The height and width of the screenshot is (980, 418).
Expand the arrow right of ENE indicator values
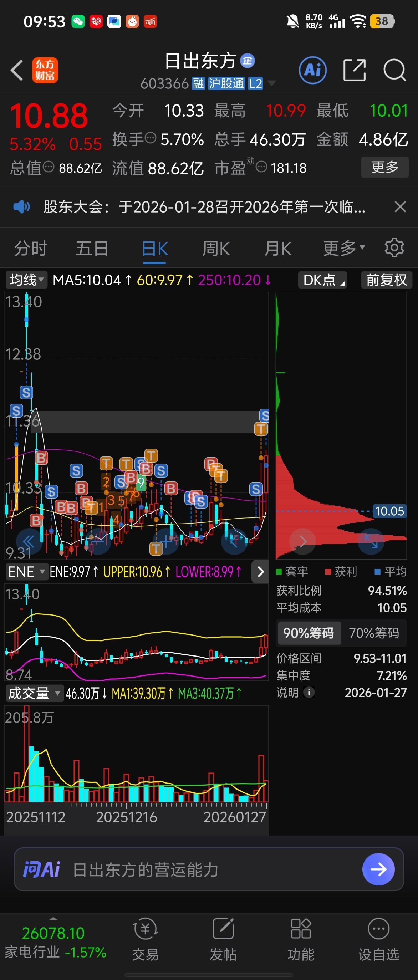pyautogui.click(x=261, y=571)
